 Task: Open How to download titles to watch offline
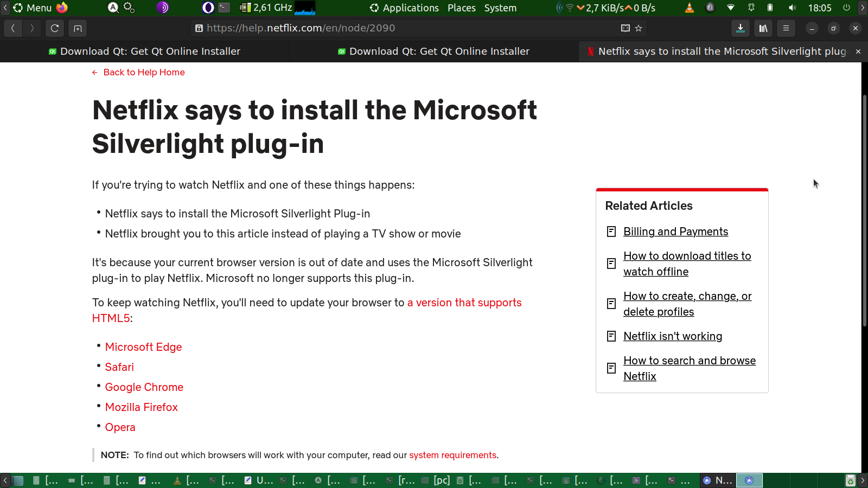click(687, 264)
